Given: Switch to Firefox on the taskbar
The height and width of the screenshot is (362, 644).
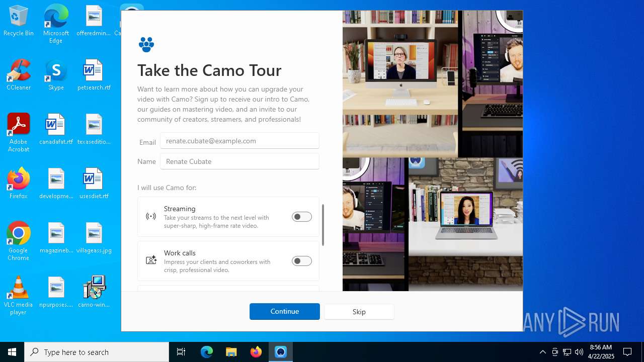Looking at the screenshot, I should 256,352.
